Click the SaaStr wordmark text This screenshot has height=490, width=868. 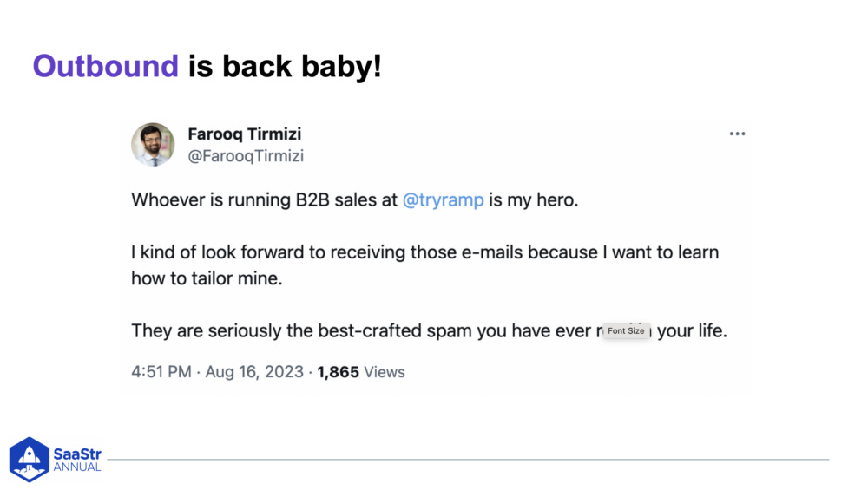click(x=77, y=453)
